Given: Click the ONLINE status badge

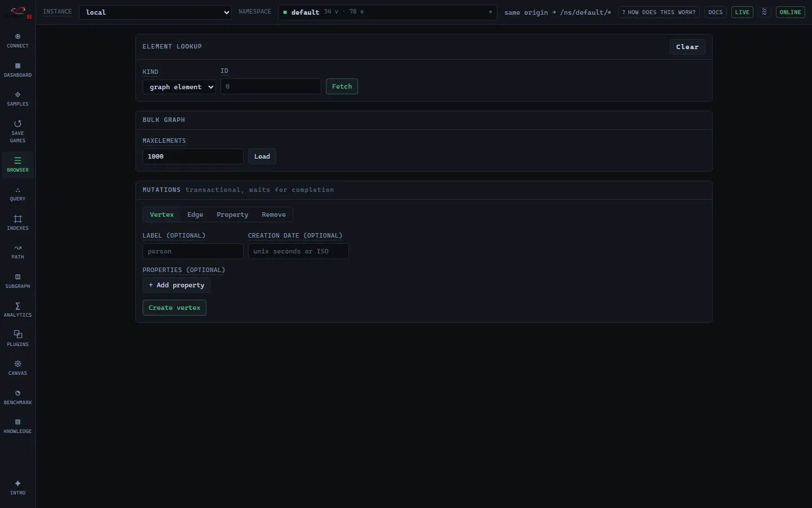Looking at the screenshot, I should pos(790,12).
